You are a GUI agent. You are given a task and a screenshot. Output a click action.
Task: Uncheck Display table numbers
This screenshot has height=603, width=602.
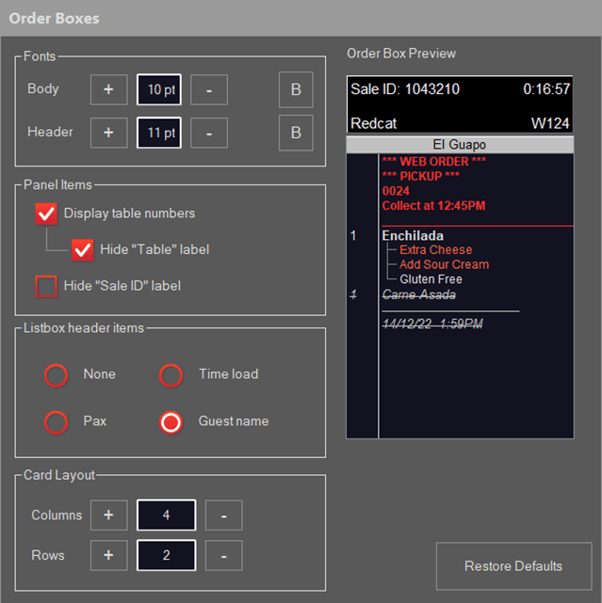pos(46,213)
